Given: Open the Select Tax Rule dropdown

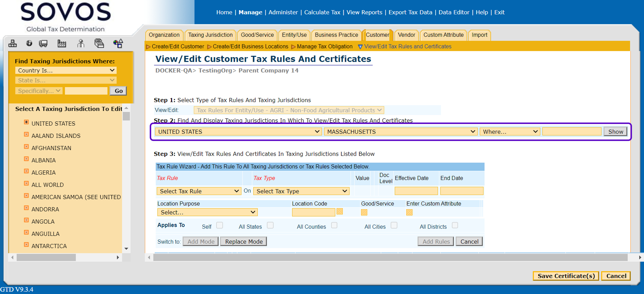Looking at the screenshot, I should click(199, 191).
